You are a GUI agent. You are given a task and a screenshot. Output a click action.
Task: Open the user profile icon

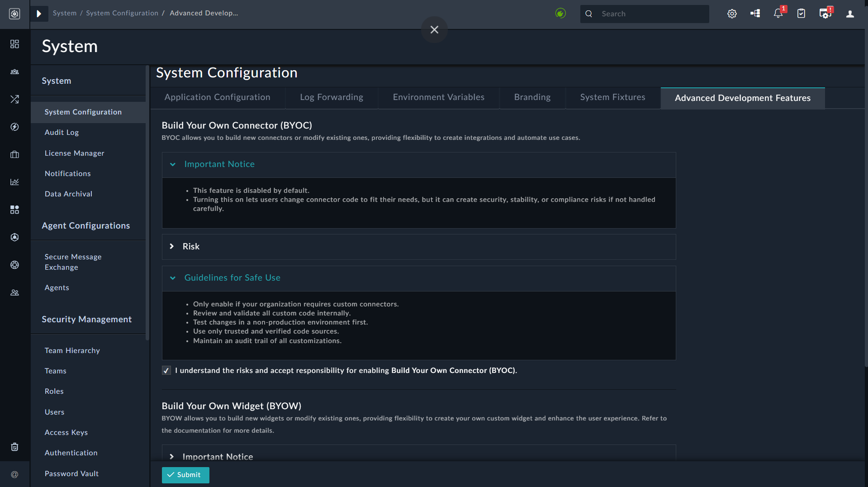tap(850, 14)
